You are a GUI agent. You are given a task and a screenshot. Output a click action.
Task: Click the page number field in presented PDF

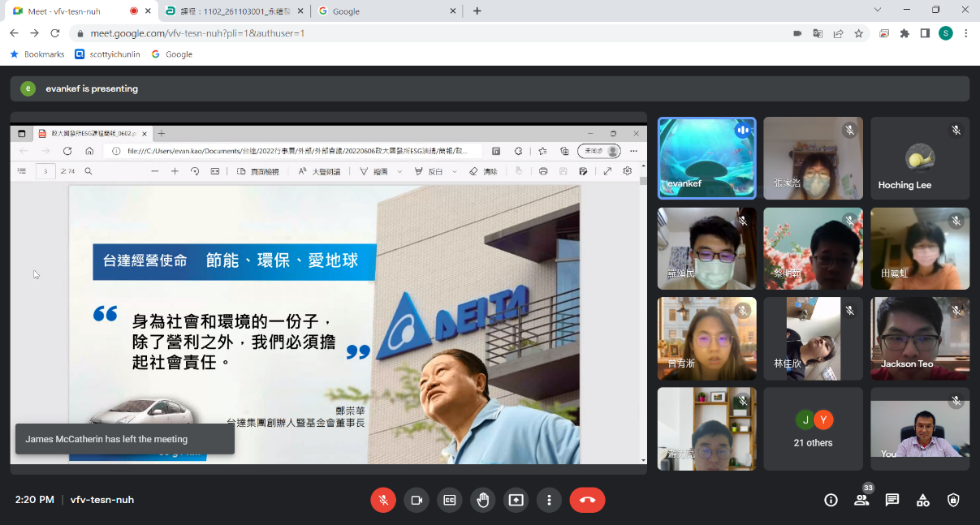coord(46,171)
